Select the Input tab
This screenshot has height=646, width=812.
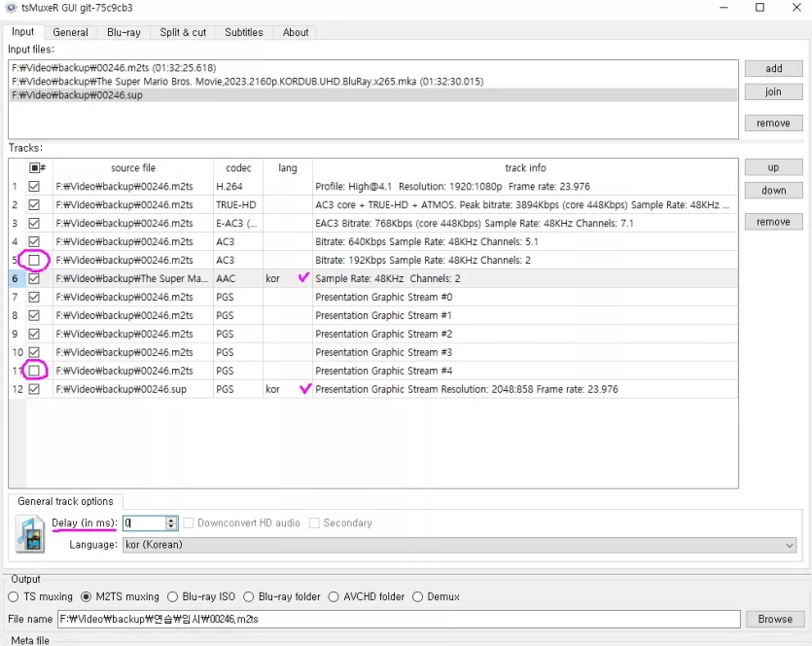tap(22, 31)
